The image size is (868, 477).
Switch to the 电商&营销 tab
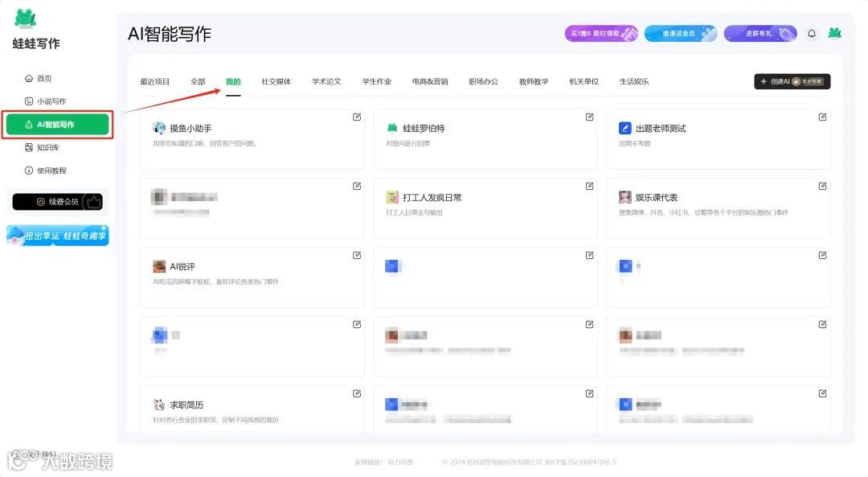(x=429, y=81)
